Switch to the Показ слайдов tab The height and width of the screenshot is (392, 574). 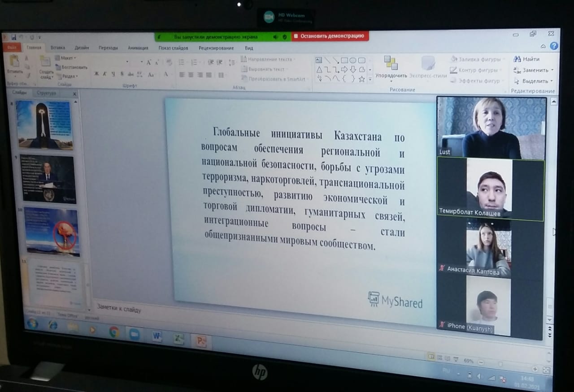pyautogui.click(x=173, y=48)
